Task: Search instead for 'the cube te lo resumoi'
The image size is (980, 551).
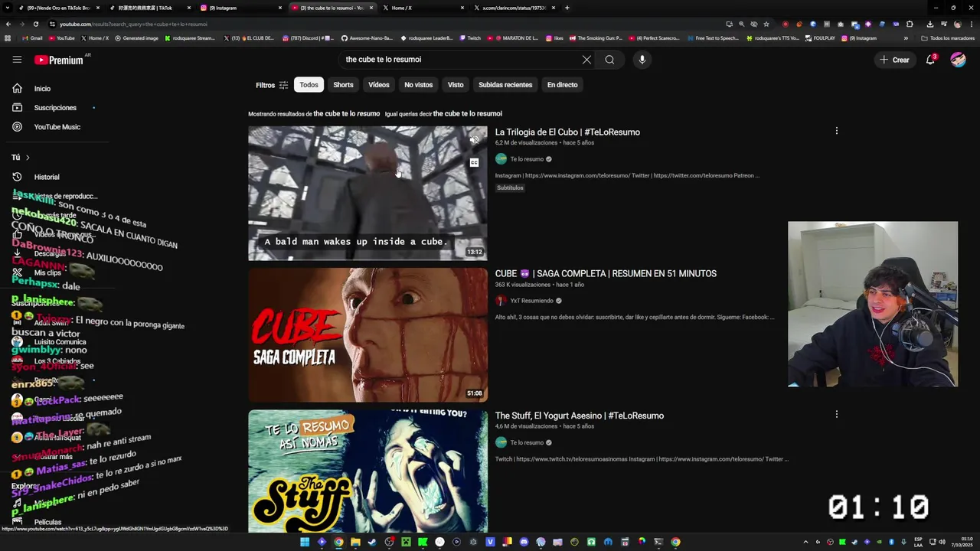Action: 468,114
